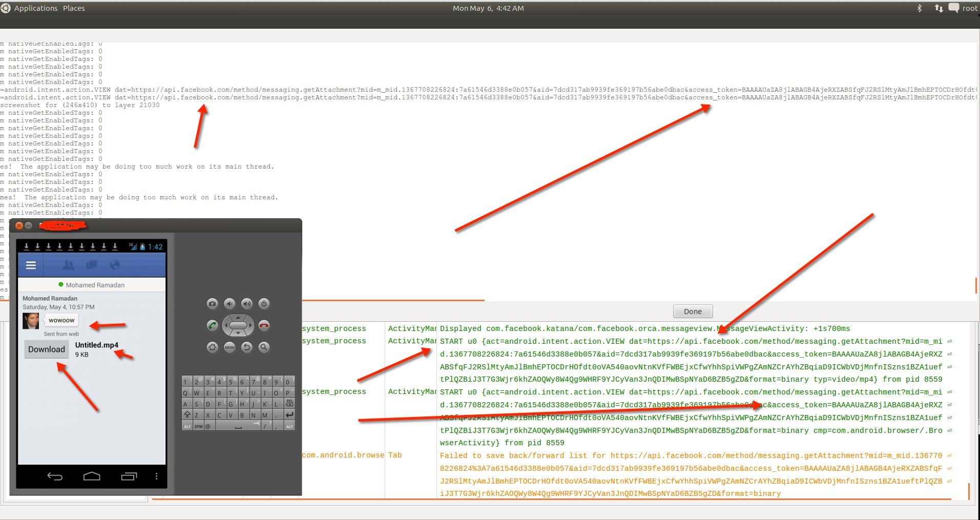The image size is (980, 520).
Task: Open the Facebook hamburger menu in emulator
Action: point(31,265)
